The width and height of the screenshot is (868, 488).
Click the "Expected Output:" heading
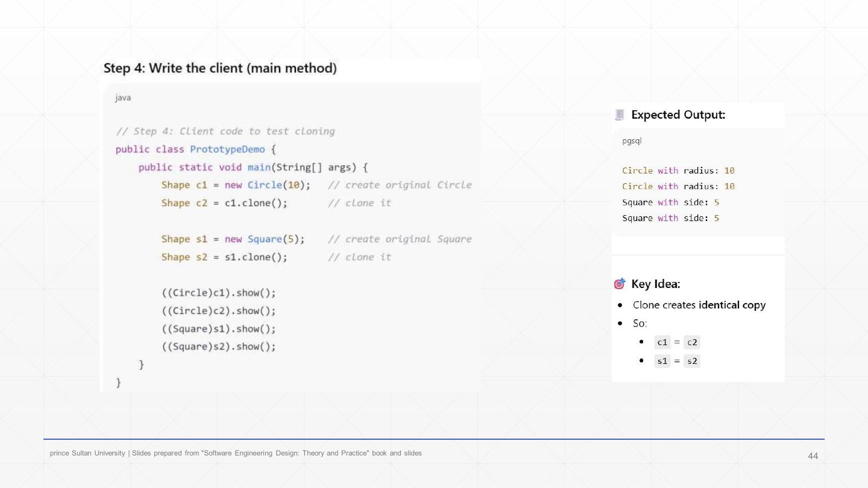click(678, 114)
